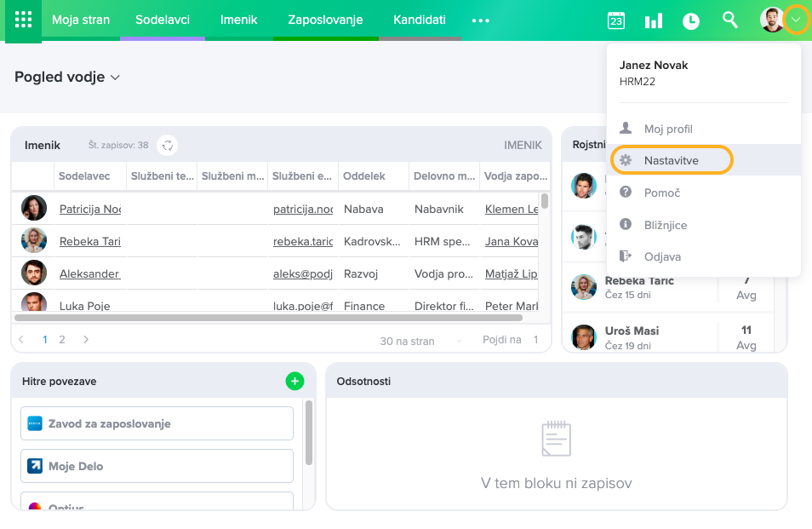The width and height of the screenshot is (812, 529).
Task: Open the bar chart reports icon
Action: [654, 20]
